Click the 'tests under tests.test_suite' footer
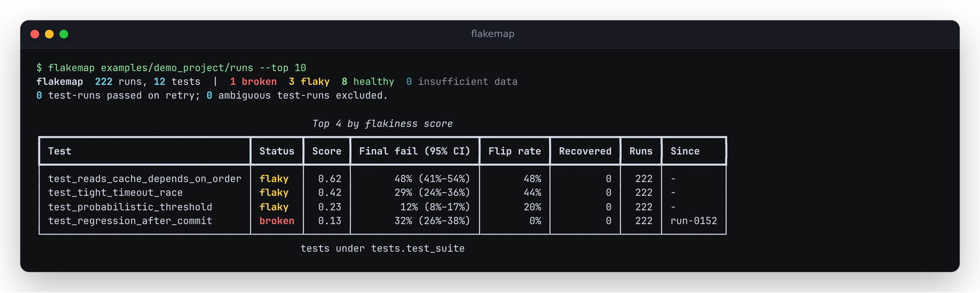This screenshot has width=980, height=293. [382, 249]
